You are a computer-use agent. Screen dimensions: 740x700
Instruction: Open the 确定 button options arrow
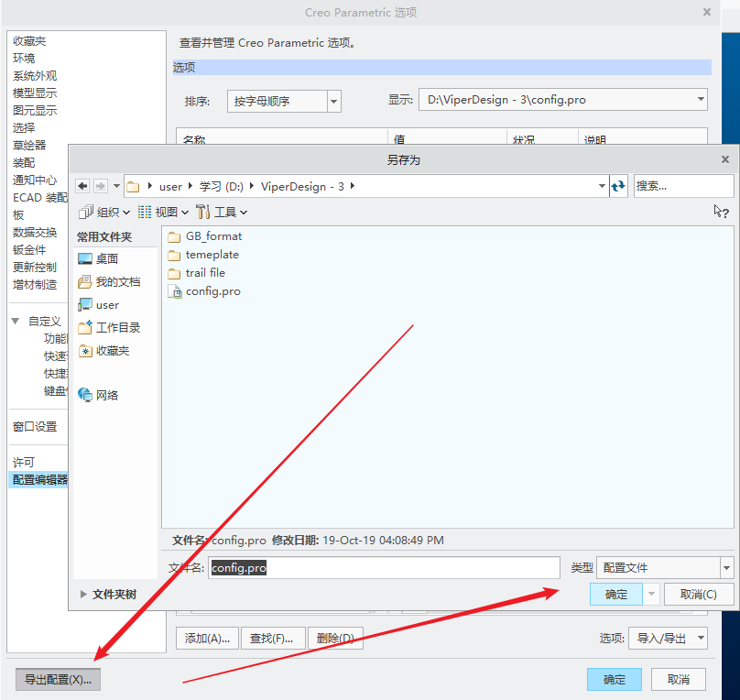coord(651,594)
